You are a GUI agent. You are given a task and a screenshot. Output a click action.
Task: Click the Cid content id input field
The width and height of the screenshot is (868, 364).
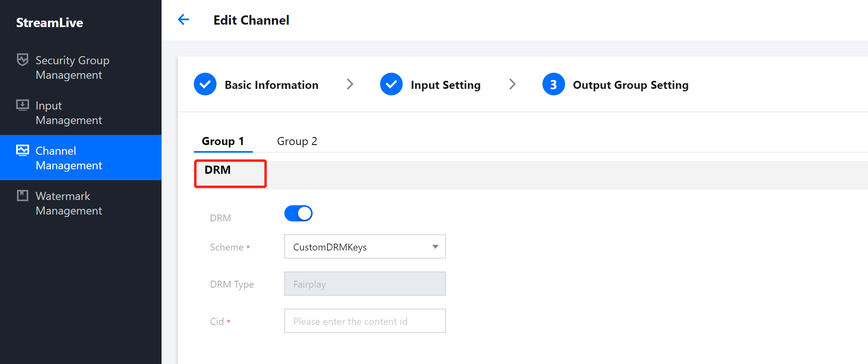point(364,321)
